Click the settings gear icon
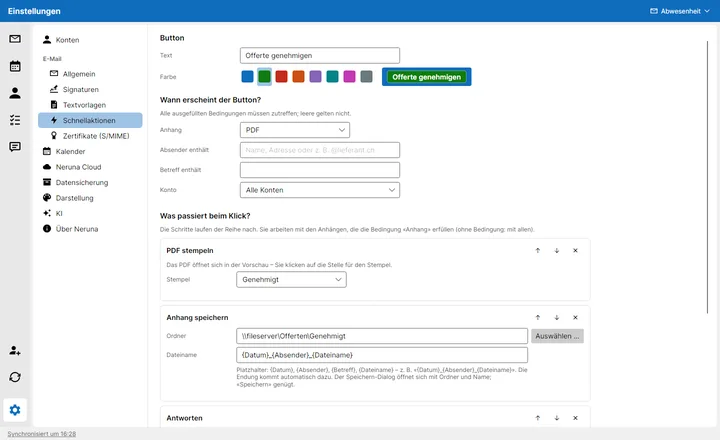 pyautogui.click(x=15, y=410)
